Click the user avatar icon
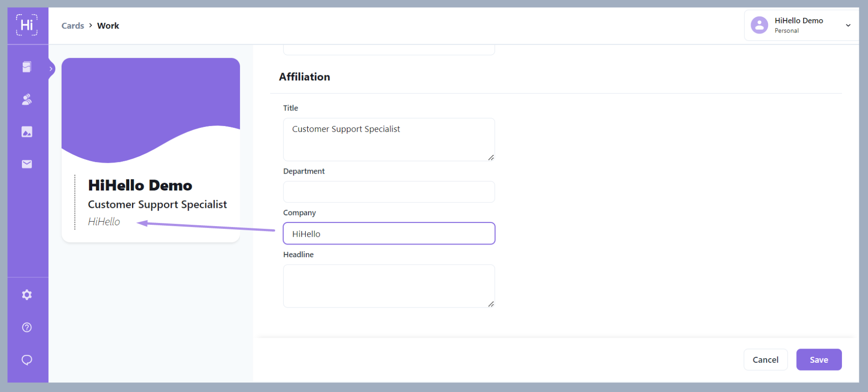This screenshot has width=868, height=392. coord(759,25)
